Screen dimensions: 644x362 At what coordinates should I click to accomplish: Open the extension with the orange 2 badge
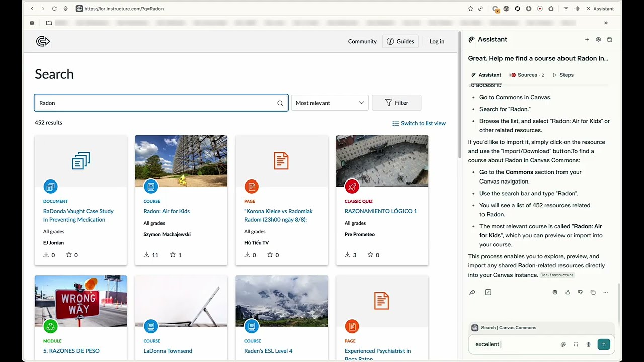pyautogui.click(x=496, y=9)
